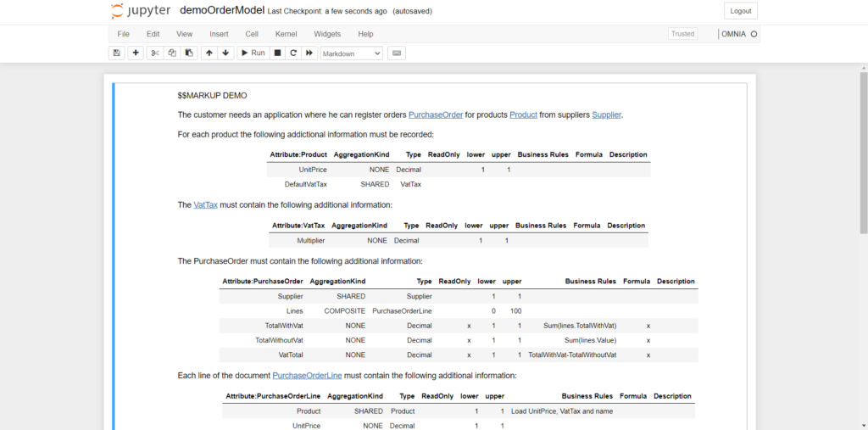Click the Attribute:PurchaseOrderLine column header
This screenshot has width=868, height=430.
pyautogui.click(x=273, y=396)
